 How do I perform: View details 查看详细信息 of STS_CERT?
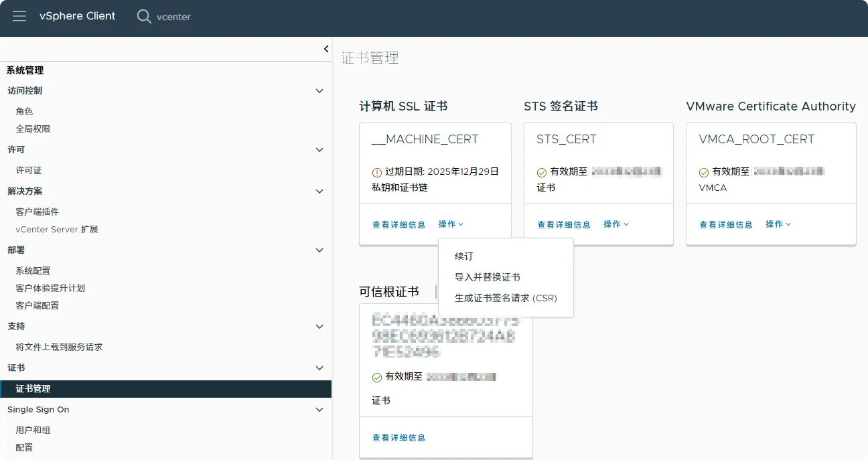click(x=564, y=225)
